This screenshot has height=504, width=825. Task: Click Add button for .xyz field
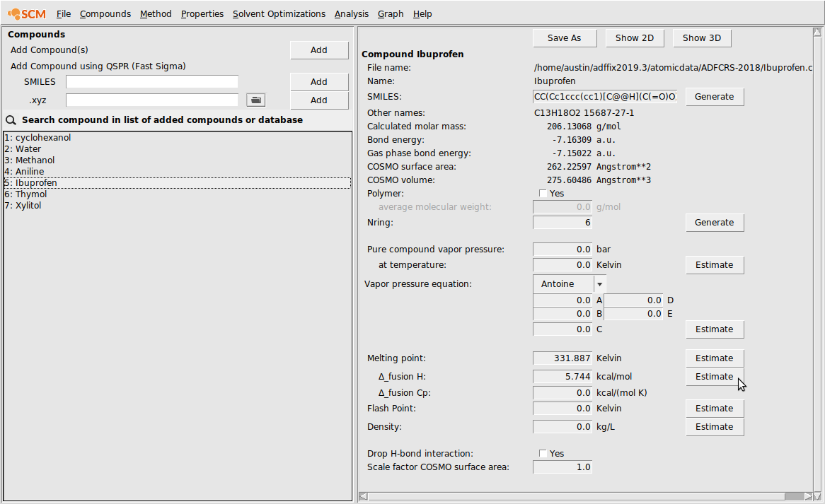coord(319,100)
